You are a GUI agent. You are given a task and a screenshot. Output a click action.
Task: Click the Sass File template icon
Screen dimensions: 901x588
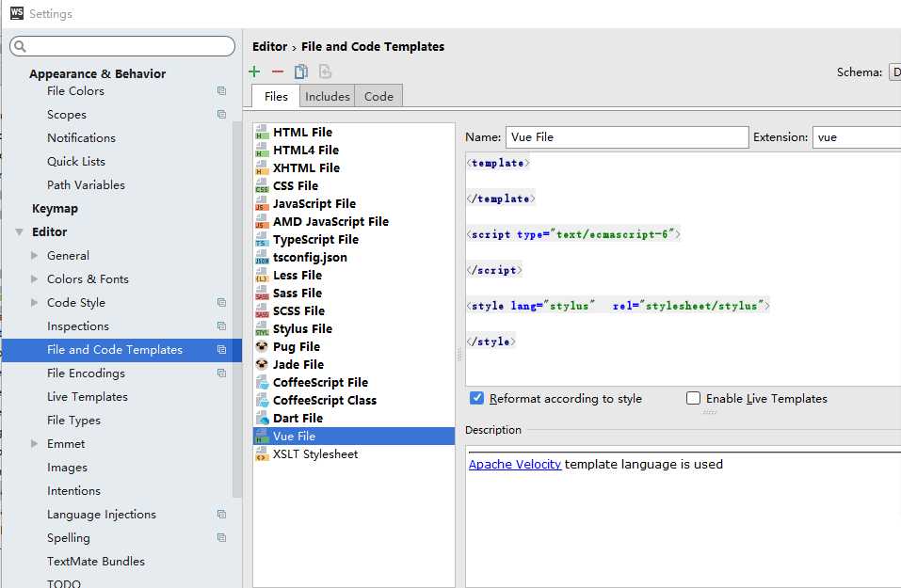click(x=262, y=293)
